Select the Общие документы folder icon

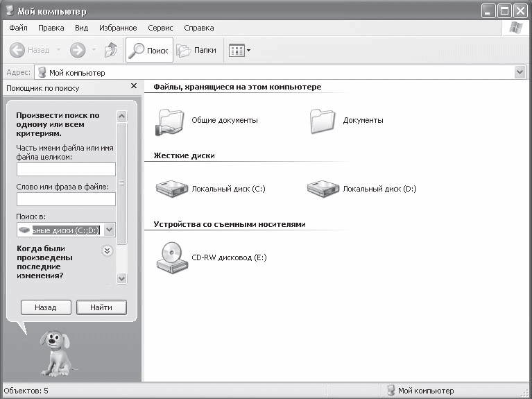(170, 121)
